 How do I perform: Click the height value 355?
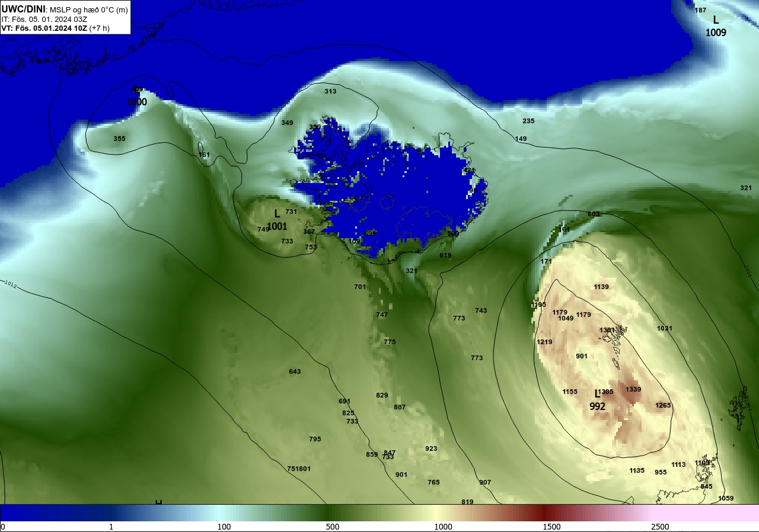(119, 139)
